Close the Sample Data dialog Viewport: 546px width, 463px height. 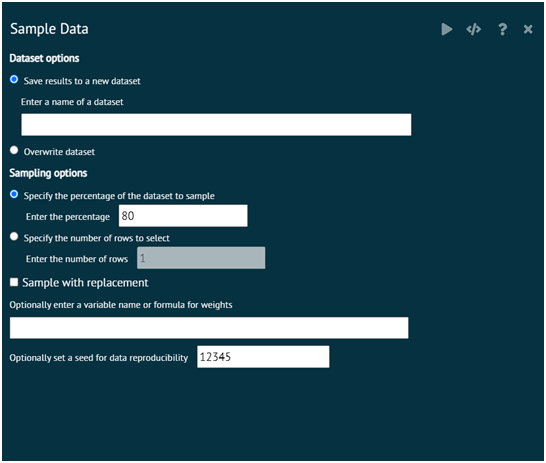(x=528, y=29)
